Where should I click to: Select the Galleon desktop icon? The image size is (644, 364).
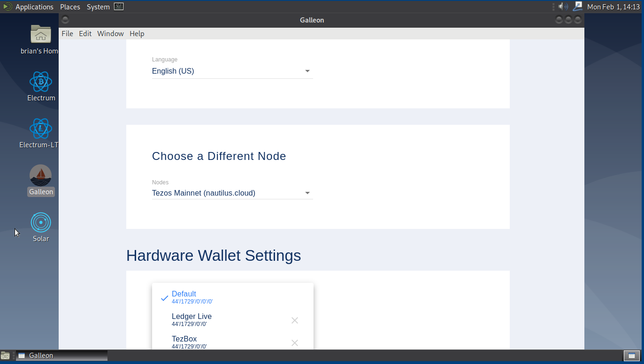(41, 181)
